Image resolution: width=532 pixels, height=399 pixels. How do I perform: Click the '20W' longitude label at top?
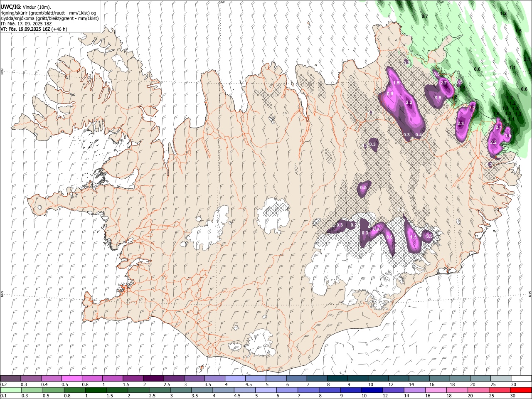coord(221,2)
